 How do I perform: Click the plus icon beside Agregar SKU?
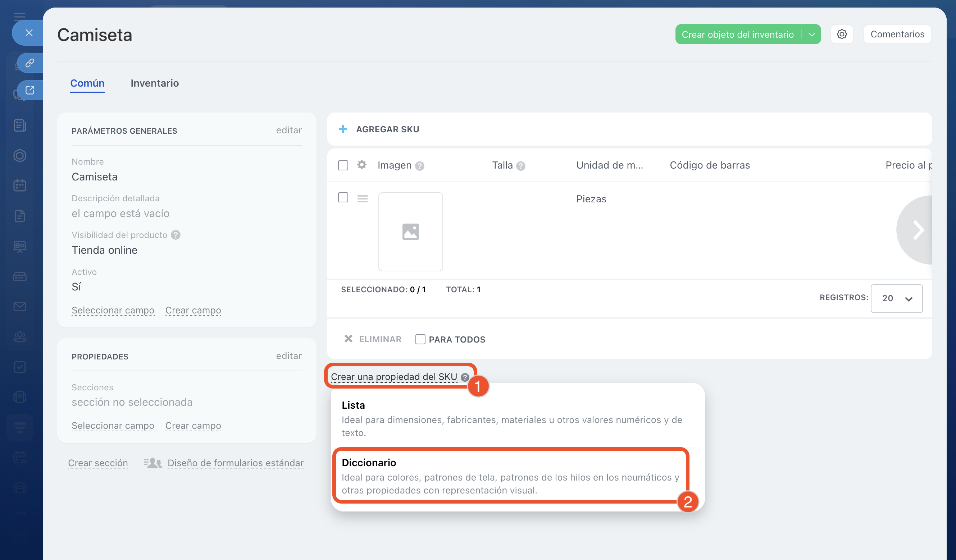tap(343, 129)
